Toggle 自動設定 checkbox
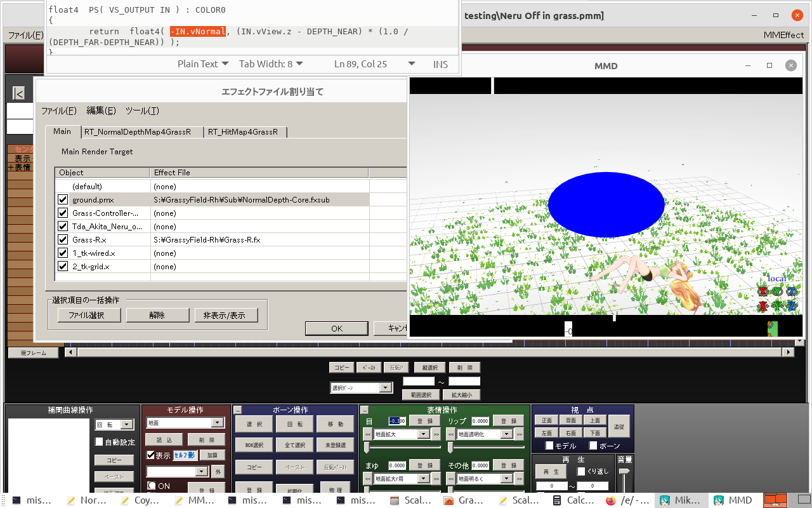The image size is (812, 508). point(99,441)
